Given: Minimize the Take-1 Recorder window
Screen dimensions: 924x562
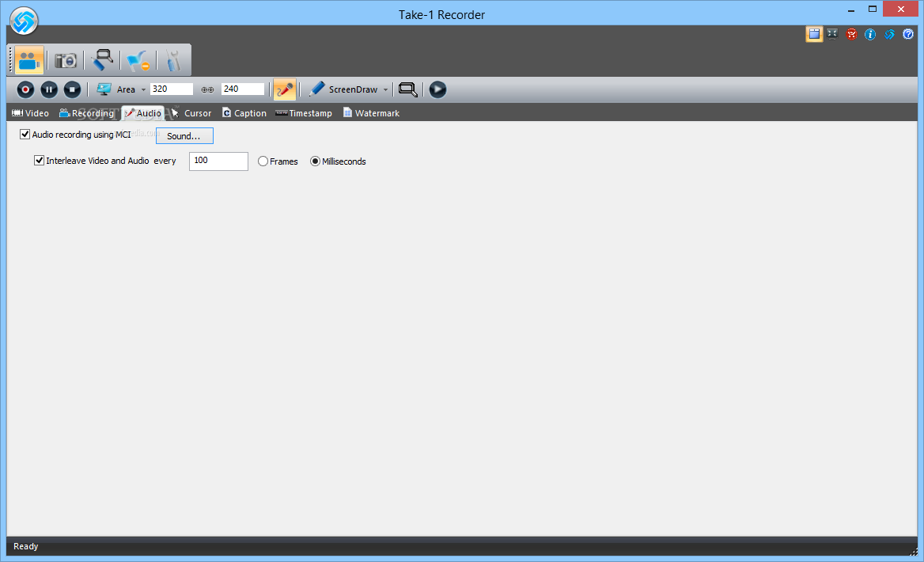Looking at the screenshot, I should coord(851,9).
